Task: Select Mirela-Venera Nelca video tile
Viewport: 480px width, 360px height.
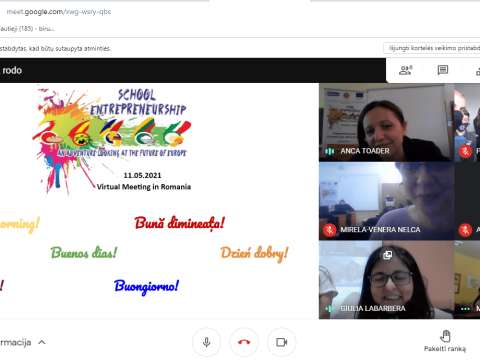Action: 386,201
